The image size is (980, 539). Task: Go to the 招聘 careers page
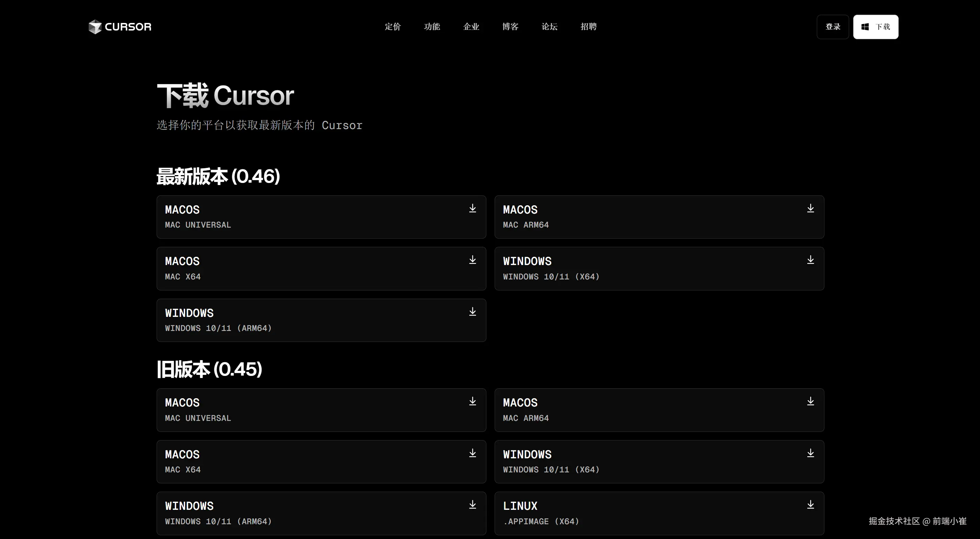click(x=588, y=27)
